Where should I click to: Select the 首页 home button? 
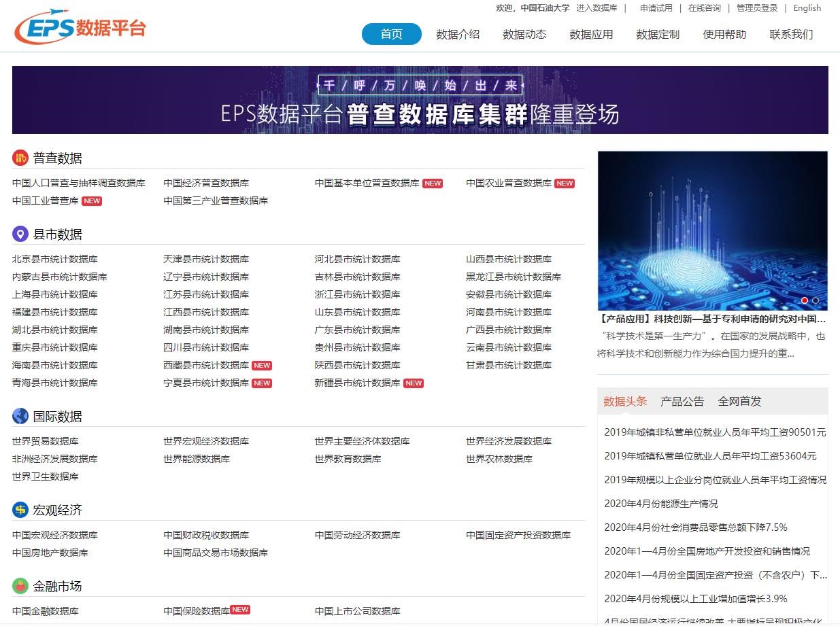(391, 34)
